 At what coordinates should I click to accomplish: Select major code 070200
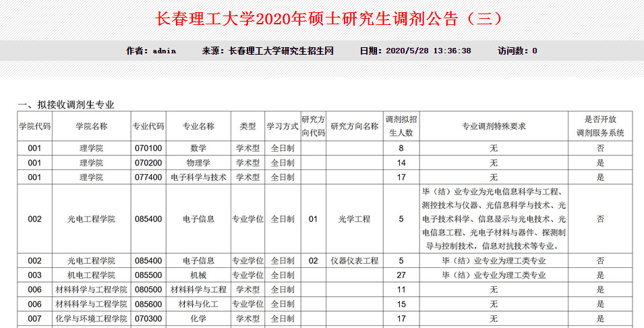[x=148, y=163]
